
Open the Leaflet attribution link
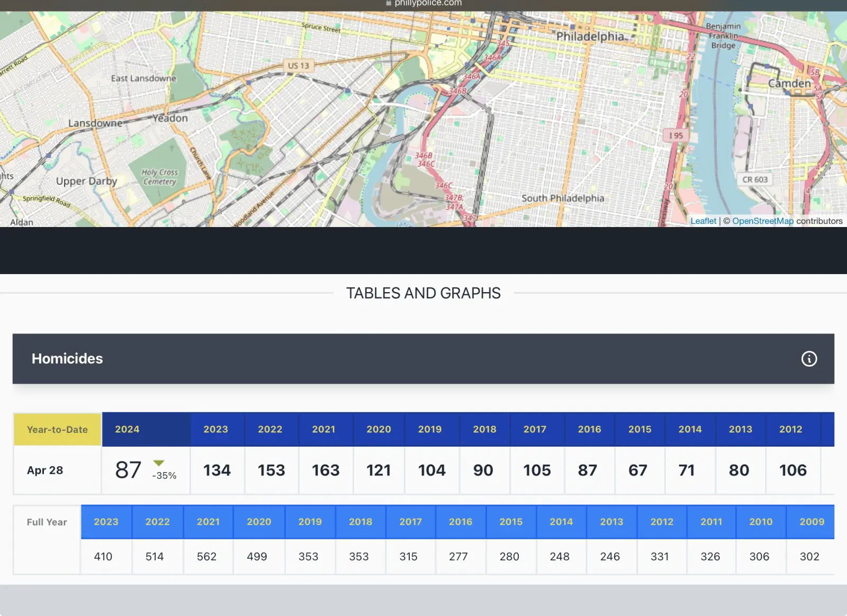703,221
